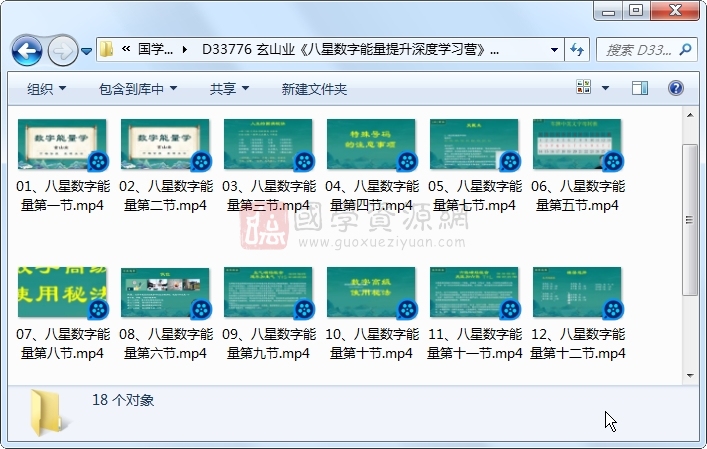The image size is (707, 449).
Task: Change view with the view icon
Action: 583,87
